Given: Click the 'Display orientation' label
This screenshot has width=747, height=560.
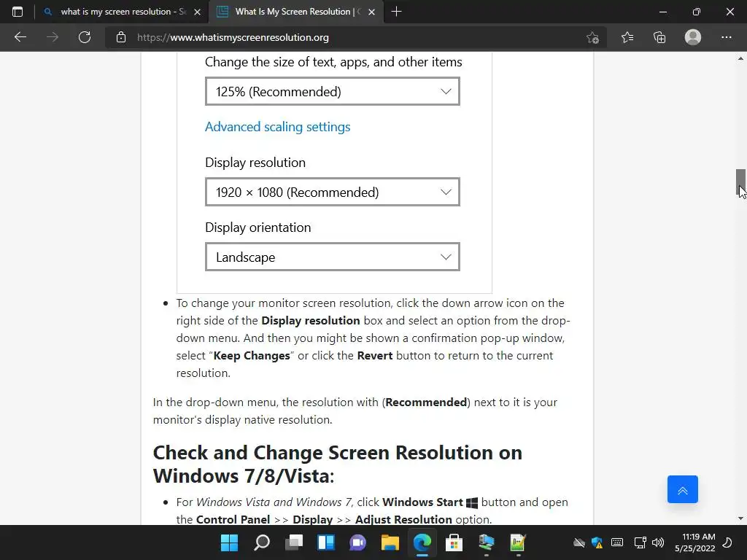Looking at the screenshot, I should 258,227.
